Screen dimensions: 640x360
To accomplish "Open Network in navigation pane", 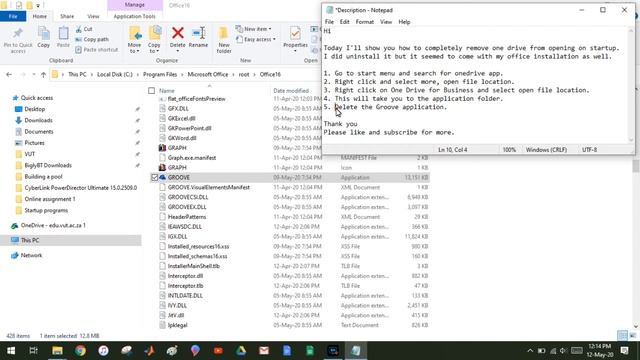I will click(31, 255).
